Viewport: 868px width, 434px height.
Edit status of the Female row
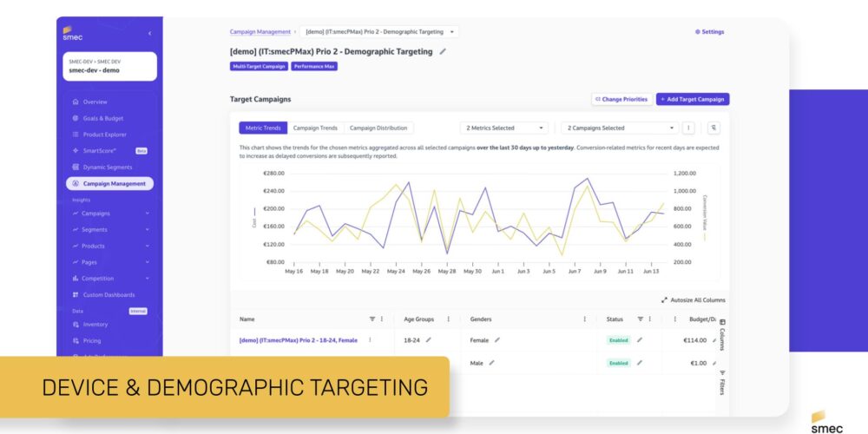(640, 340)
